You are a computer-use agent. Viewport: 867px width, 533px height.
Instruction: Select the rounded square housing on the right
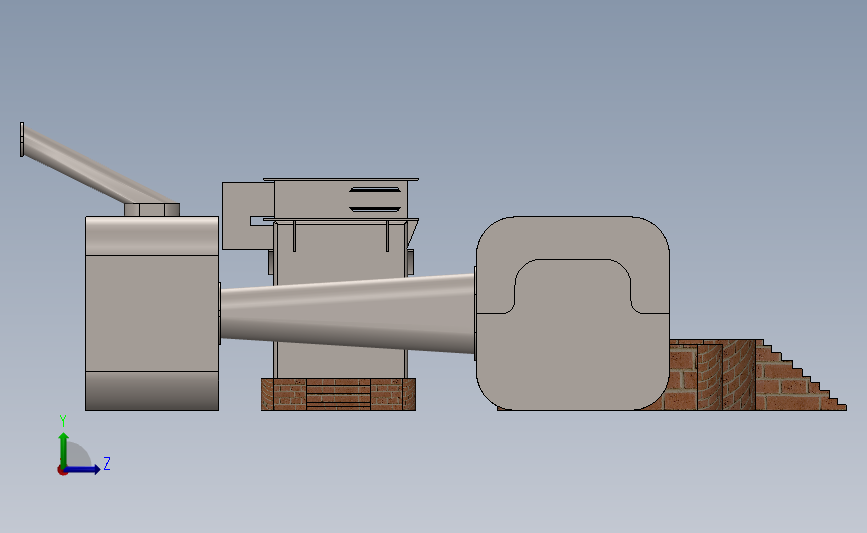573,313
